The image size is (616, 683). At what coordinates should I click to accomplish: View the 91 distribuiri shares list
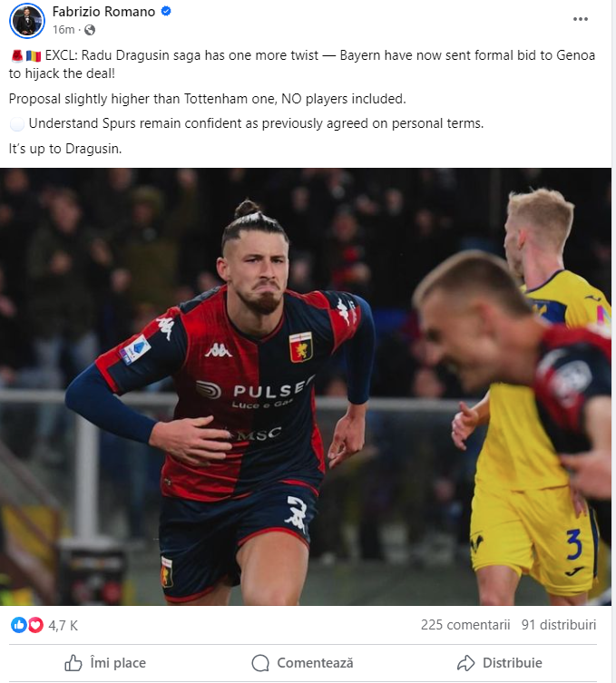click(x=559, y=625)
